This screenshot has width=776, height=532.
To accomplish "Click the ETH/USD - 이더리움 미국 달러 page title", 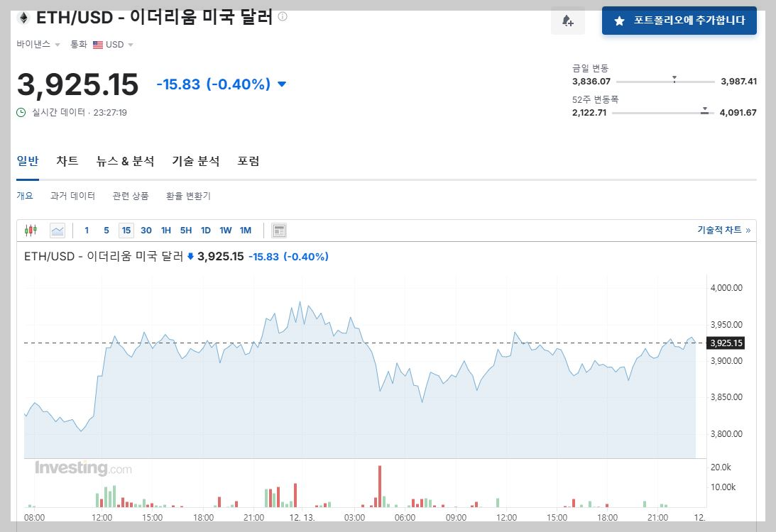I will point(154,17).
